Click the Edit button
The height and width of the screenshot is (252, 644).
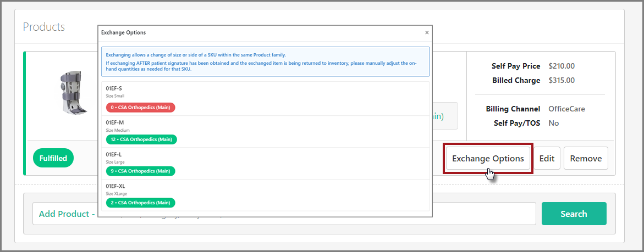pyautogui.click(x=547, y=158)
